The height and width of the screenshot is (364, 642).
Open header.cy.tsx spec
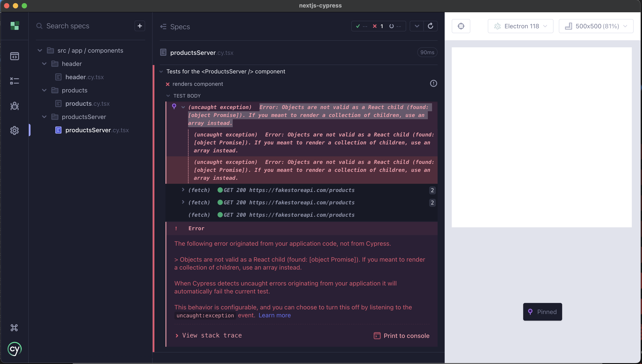pos(85,77)
